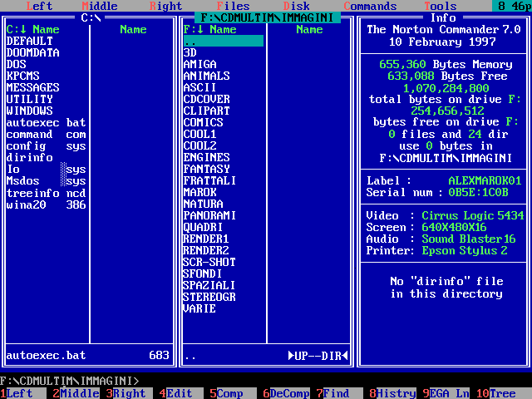Screen dimensions: 532x399
Task: Click the 7 Find function key button
Action: tap(340, 393)
